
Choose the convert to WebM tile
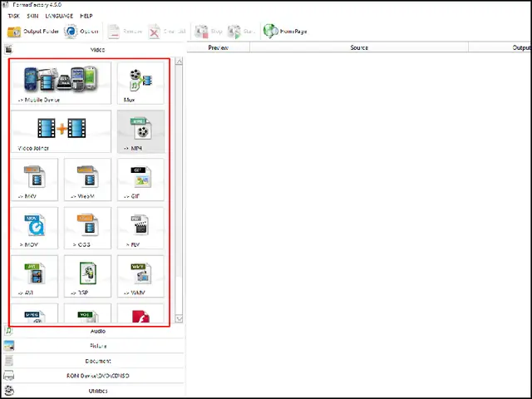(87, 180)
